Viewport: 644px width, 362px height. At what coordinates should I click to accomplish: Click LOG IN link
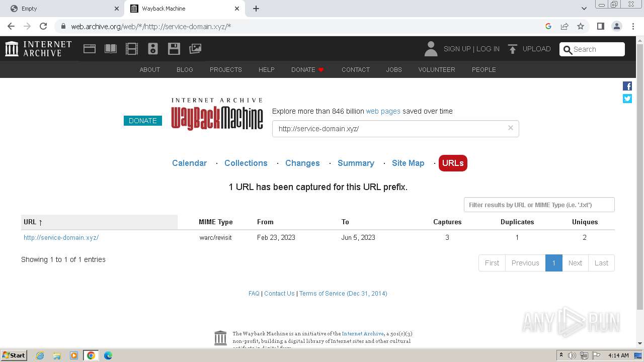point(488,49)
